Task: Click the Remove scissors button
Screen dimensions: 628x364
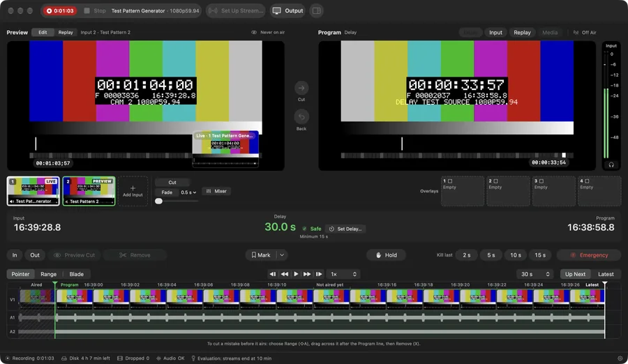Action: coord(135,255)
